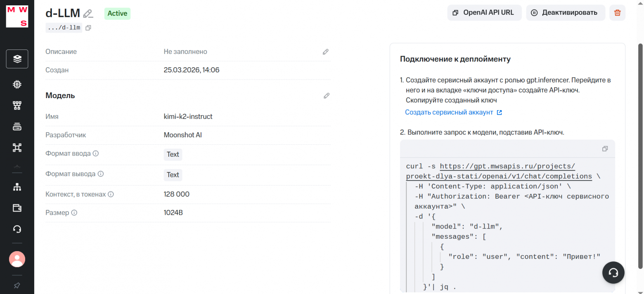Click the Active status badge
This screenshot has height=294, width=644.
pyautogui.click(x=117, y=13)
